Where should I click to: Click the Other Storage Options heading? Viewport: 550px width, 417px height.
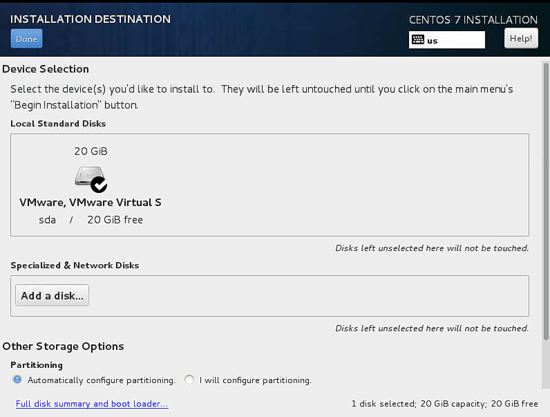point(63,346)
